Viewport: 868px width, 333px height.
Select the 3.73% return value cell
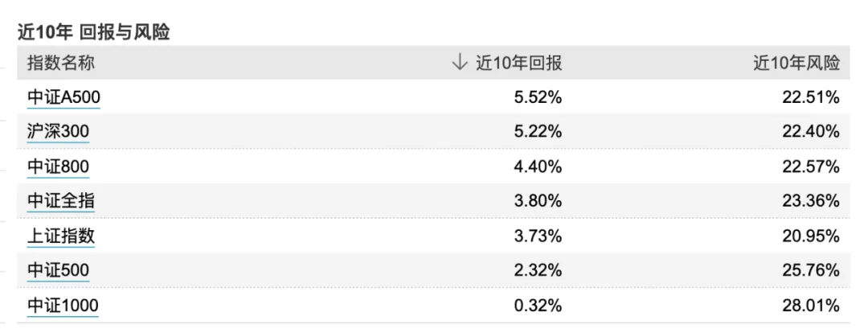(538, 236)
